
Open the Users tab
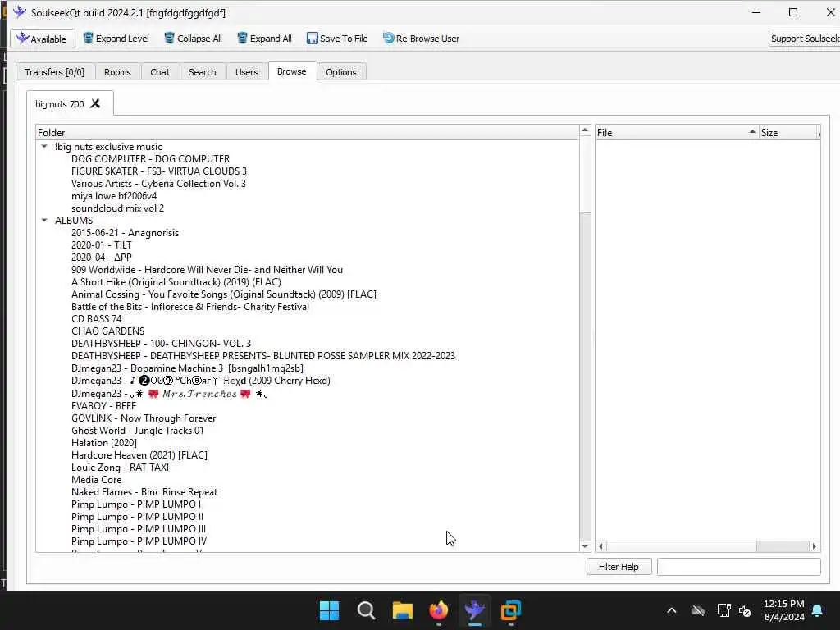point(246,72)
